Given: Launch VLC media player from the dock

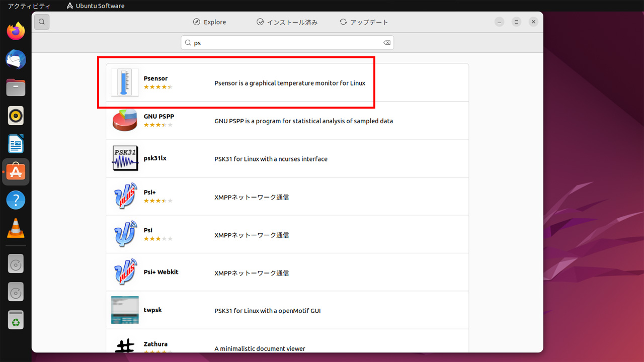Looking at the screenshot, I should tap(16, 228).
